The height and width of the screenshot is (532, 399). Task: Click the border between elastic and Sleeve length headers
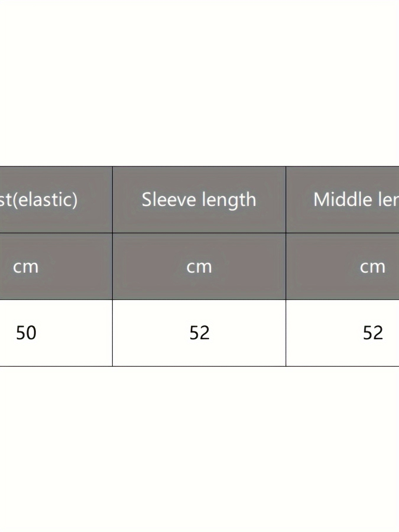point(112,199)
